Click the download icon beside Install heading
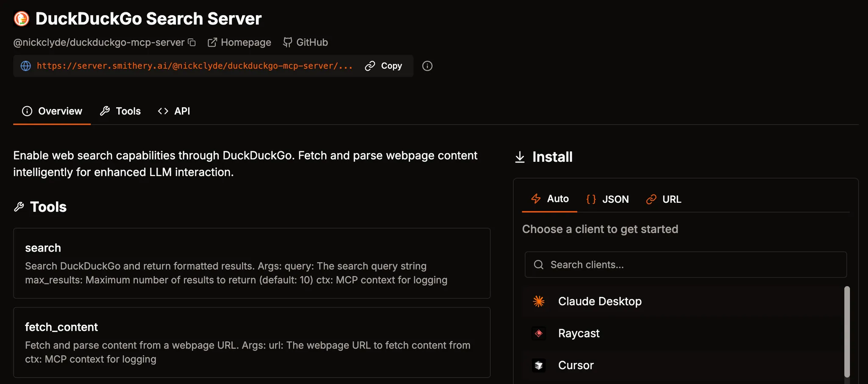 point(520,157)
